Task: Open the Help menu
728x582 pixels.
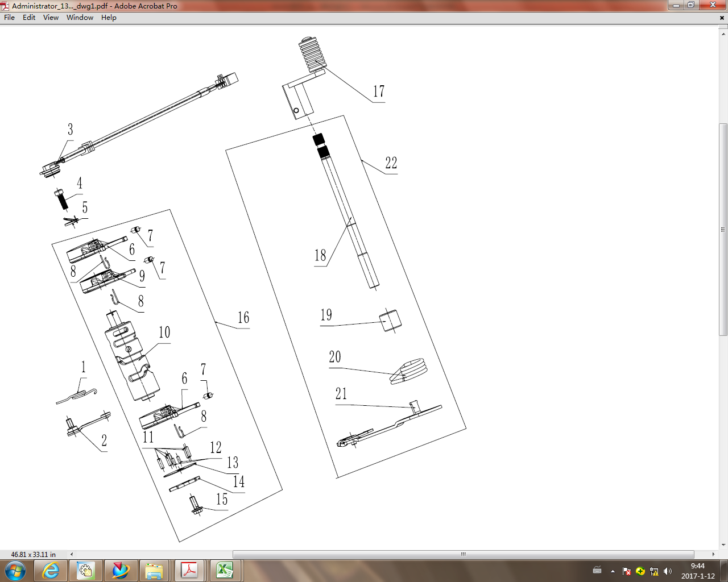Action: 109,18
